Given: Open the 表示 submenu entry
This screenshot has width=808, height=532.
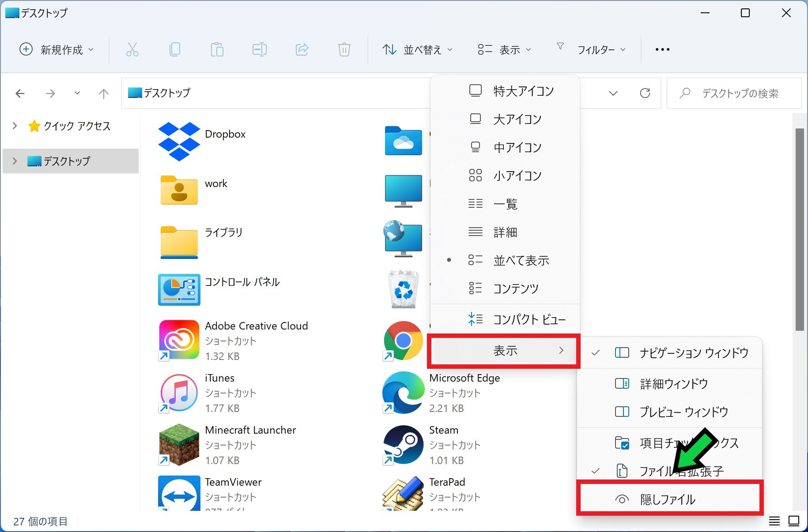Looking at the screenshot, I should click(504, 351).
